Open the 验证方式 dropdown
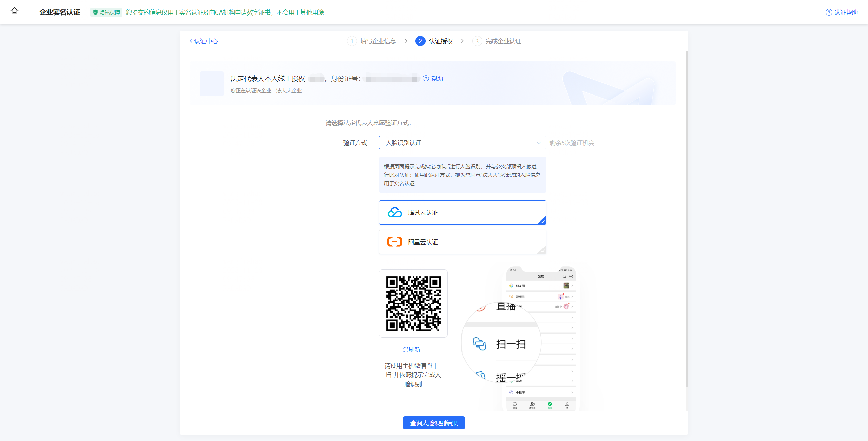Image resolution: width=868 pixels, height=441 pixels. coord(462,143)
